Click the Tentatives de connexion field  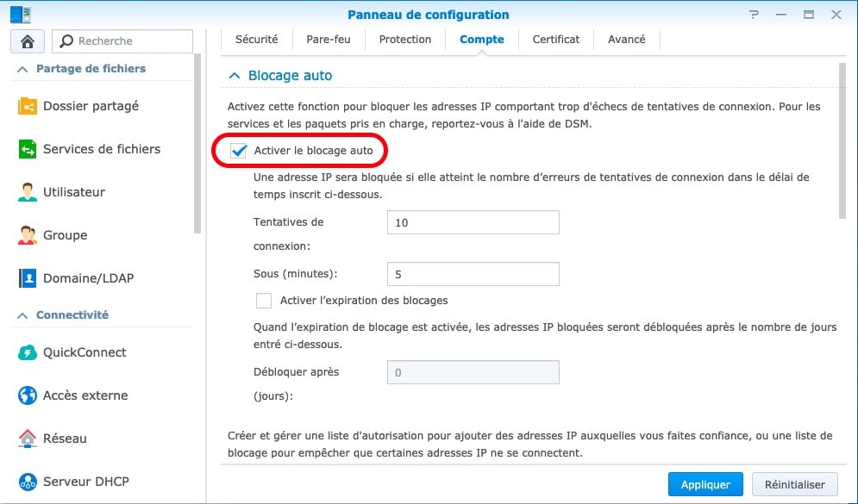(473, 222)
